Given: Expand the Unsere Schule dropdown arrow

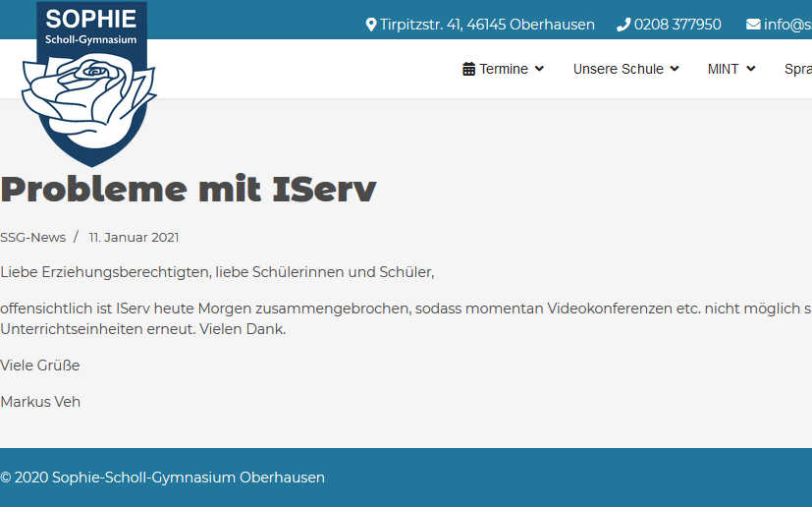Looking at the screenshot, I should pos(675,69).
